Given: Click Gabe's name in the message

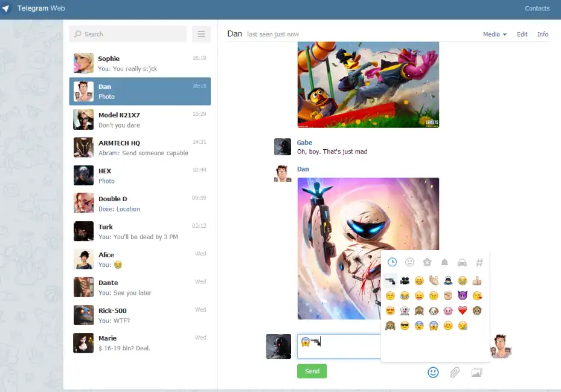Looking at the screenshot, I should click(304, 143).
